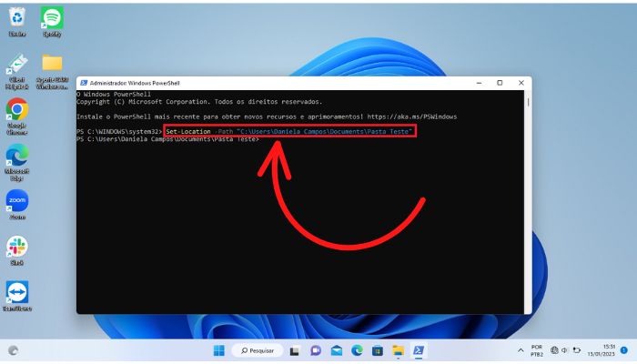Click the battery tray icon
Screen dimensions: 637x364
[576, 350]
